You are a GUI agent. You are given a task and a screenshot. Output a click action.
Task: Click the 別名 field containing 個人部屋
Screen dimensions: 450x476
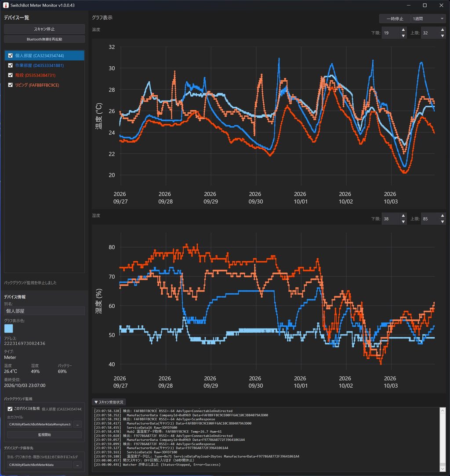pos(44,311)
